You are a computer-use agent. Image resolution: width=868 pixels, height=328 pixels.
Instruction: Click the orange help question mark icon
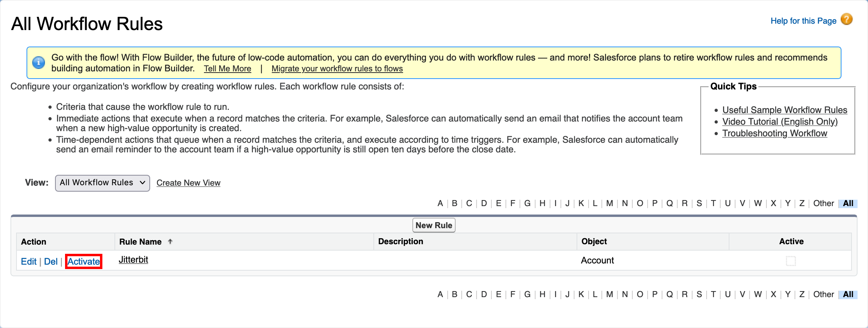[846, 19]
